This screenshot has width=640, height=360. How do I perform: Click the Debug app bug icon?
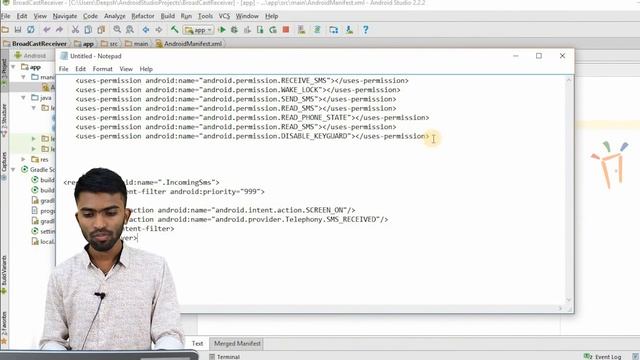(234, 30)
